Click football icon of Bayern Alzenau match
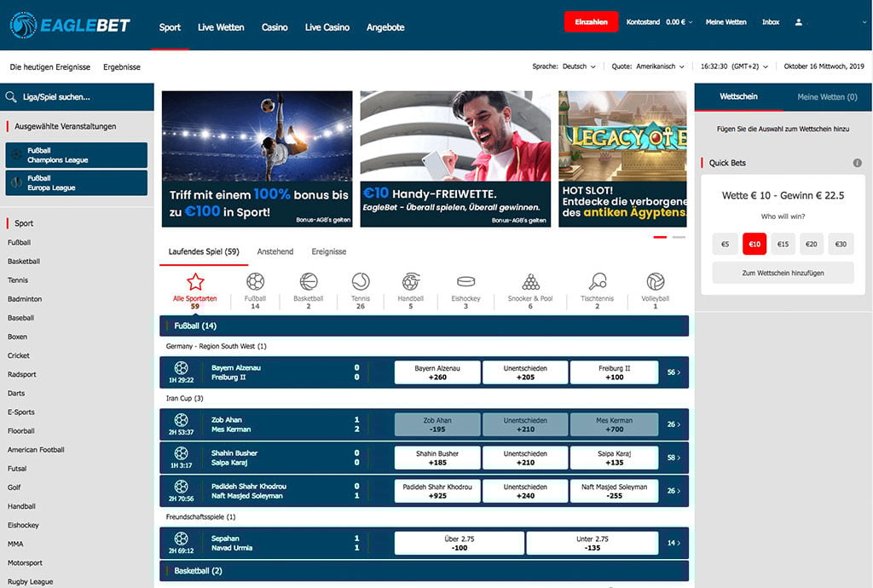 pos(181,367)
